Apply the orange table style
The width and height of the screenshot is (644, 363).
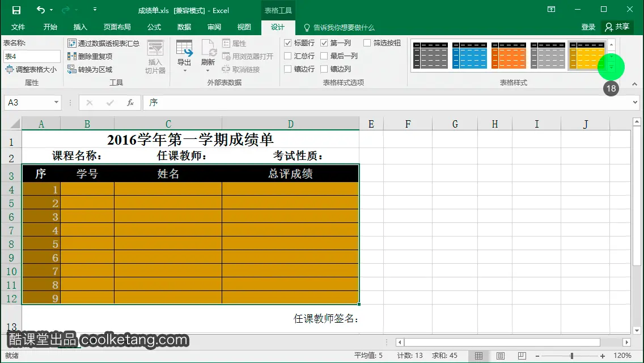(x=509, y=56)
